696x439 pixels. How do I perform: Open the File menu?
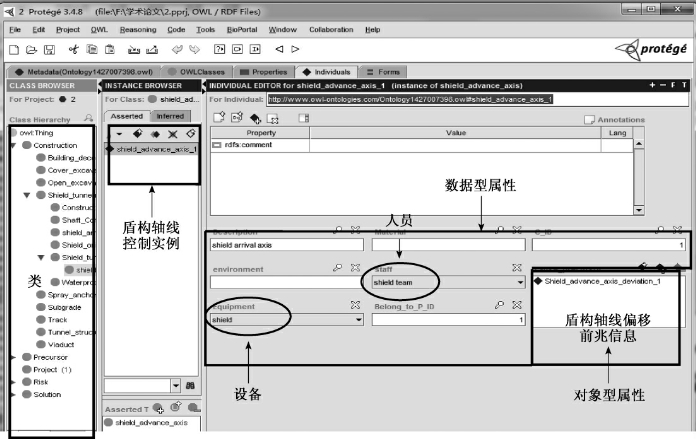tap(15, 30)
